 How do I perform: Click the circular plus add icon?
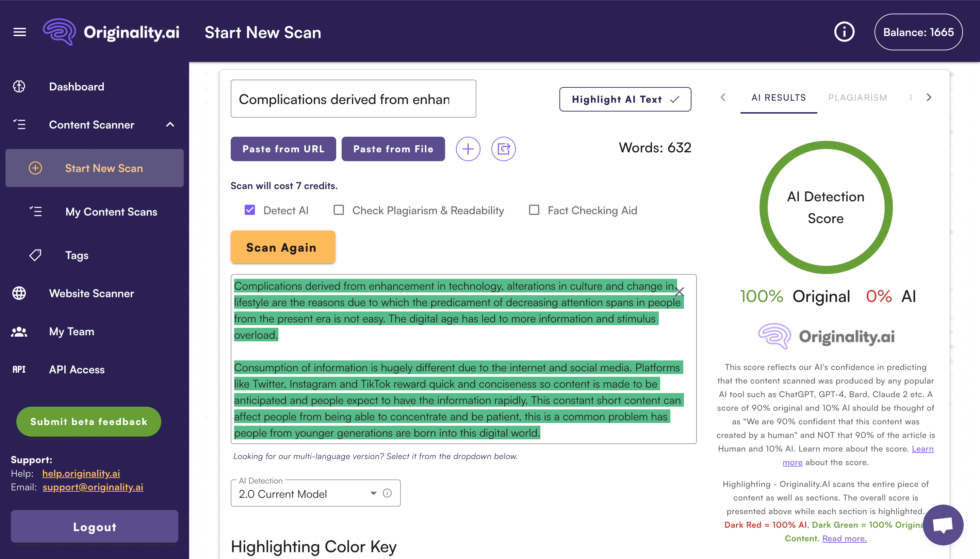point(468,149)
